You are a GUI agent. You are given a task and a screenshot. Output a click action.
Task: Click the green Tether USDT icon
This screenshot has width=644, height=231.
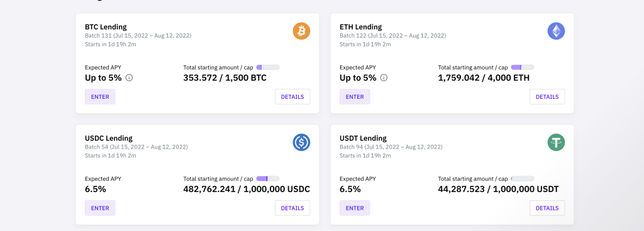[556, 143]
